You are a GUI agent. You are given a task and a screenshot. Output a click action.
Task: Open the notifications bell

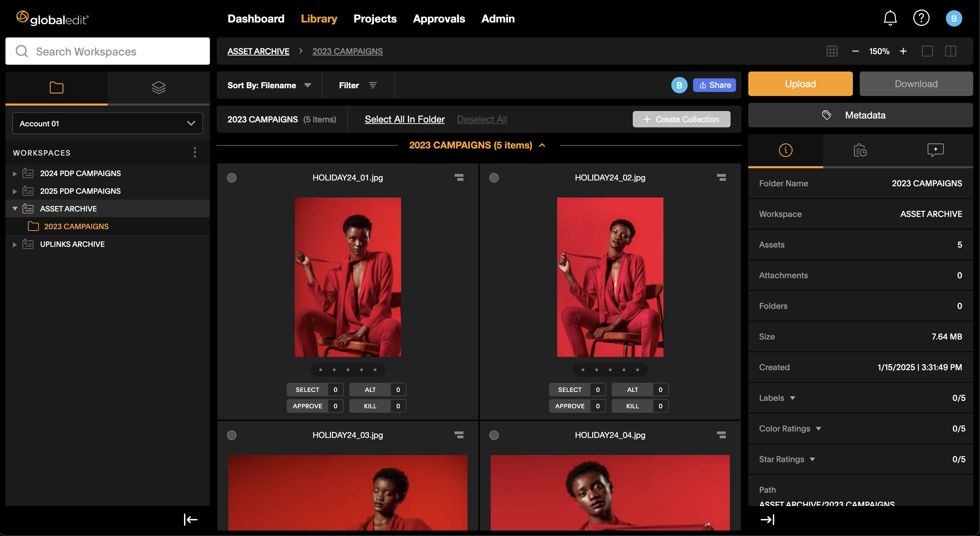click(x=890, y=18)
